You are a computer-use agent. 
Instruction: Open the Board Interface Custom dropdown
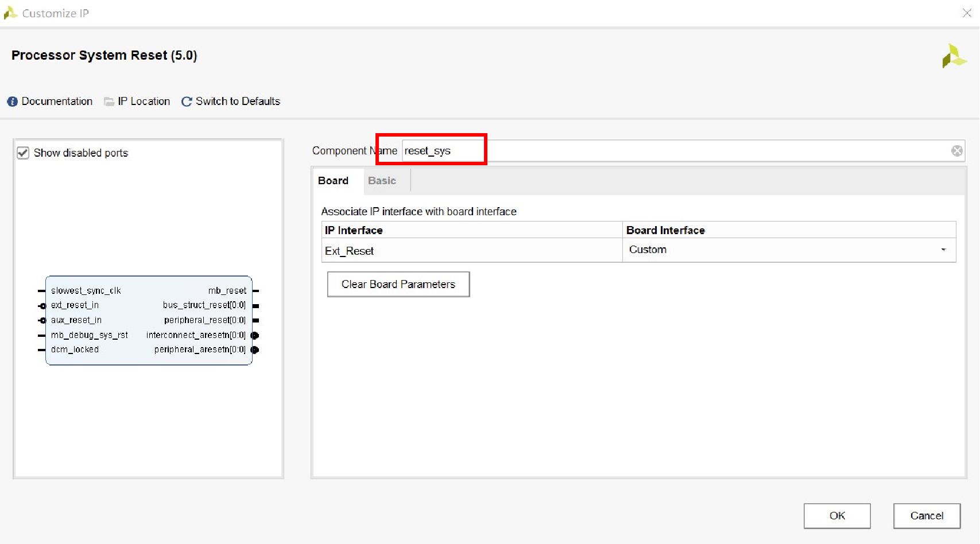point(789,250)
